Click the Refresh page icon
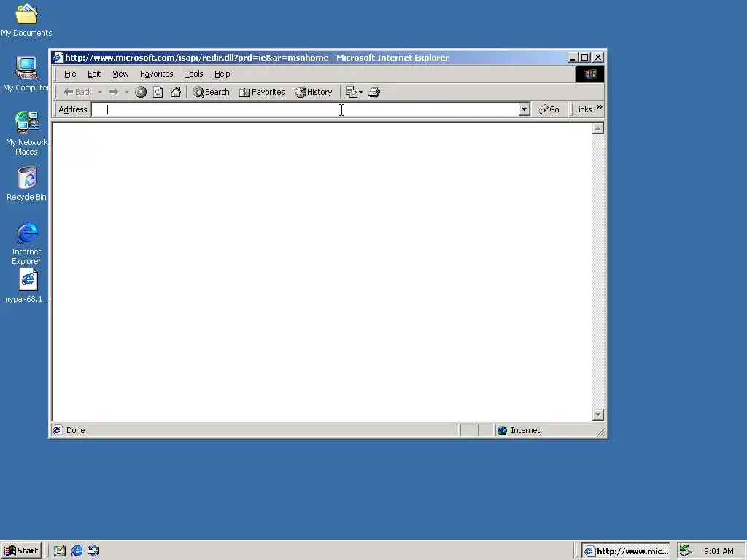 [x=158, y=92]
